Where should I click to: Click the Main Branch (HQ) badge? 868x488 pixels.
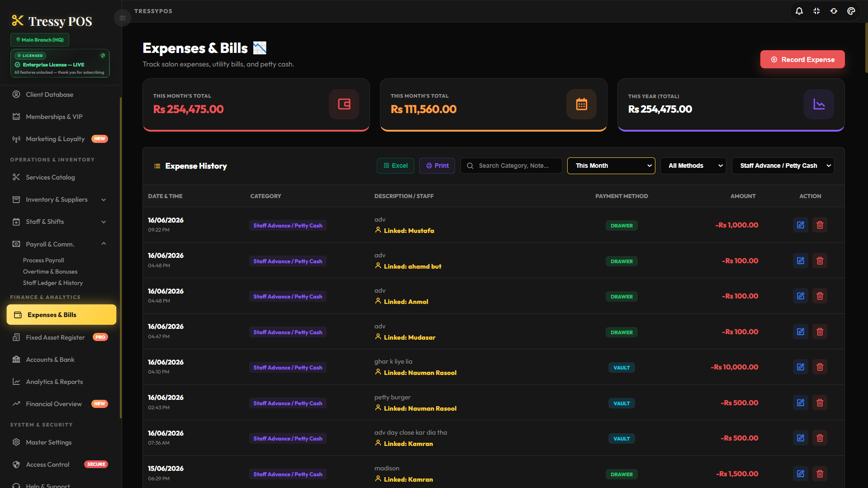(x=40, y=40)
